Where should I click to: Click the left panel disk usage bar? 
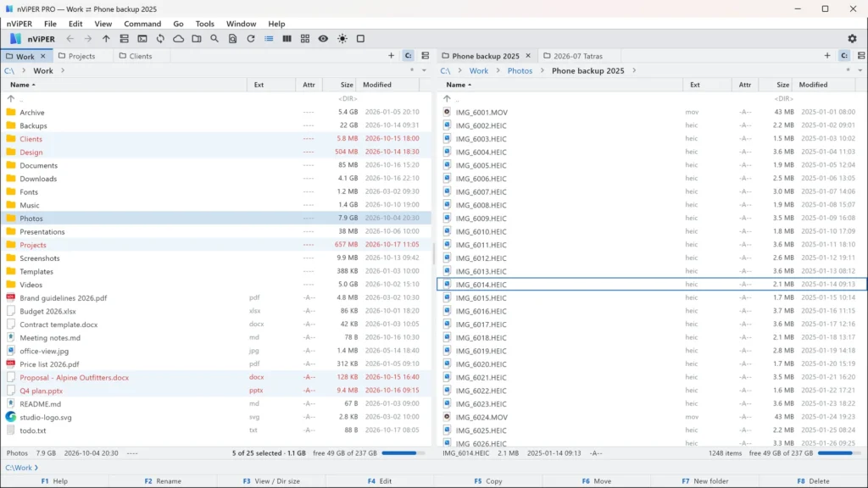[x=403, y=453]
